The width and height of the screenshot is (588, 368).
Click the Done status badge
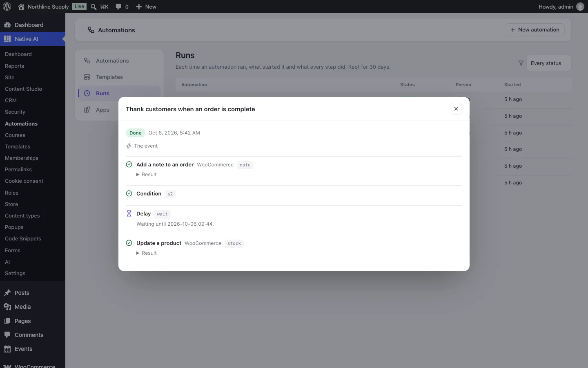tap(136, 133)
